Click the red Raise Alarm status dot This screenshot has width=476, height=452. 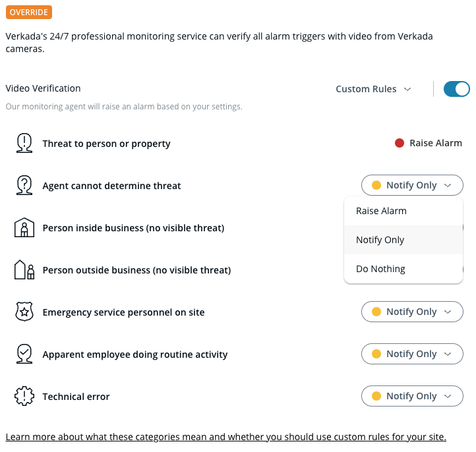(399, 143)
